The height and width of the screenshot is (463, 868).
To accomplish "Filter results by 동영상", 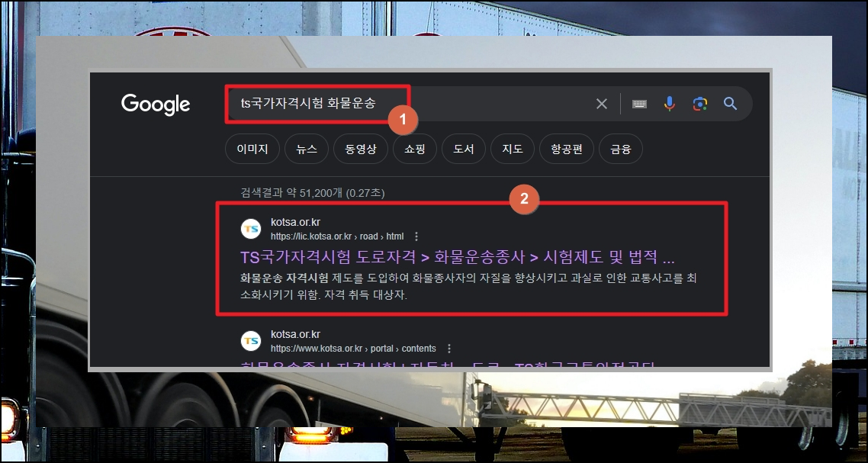I will coord(361,149).
